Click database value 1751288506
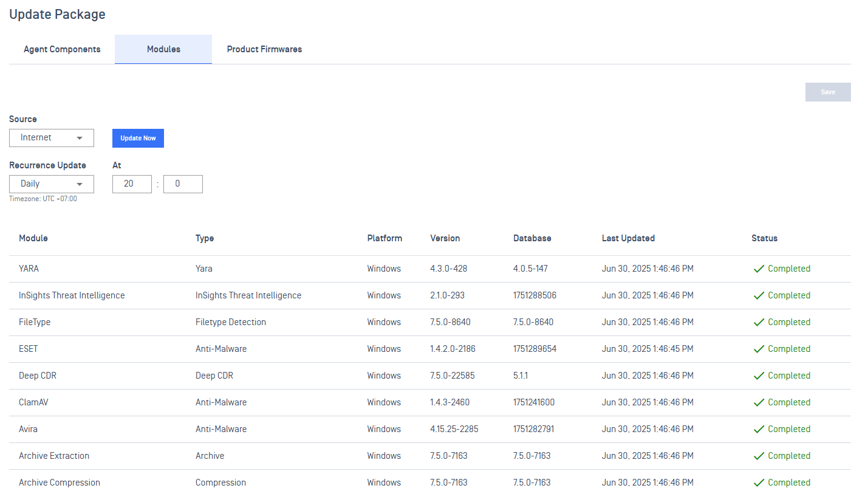This screenshot has width=868, height=488. [x=535, y=295]
